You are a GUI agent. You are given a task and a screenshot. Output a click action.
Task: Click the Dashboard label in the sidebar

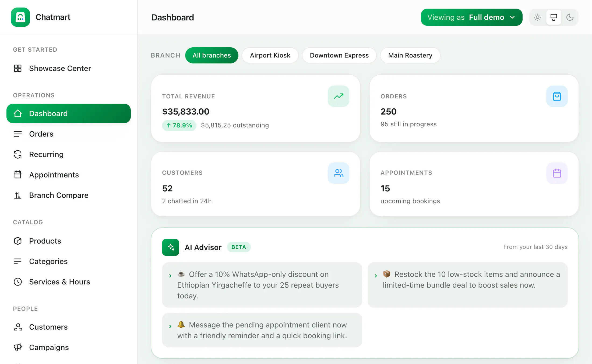tap(48, 113)
